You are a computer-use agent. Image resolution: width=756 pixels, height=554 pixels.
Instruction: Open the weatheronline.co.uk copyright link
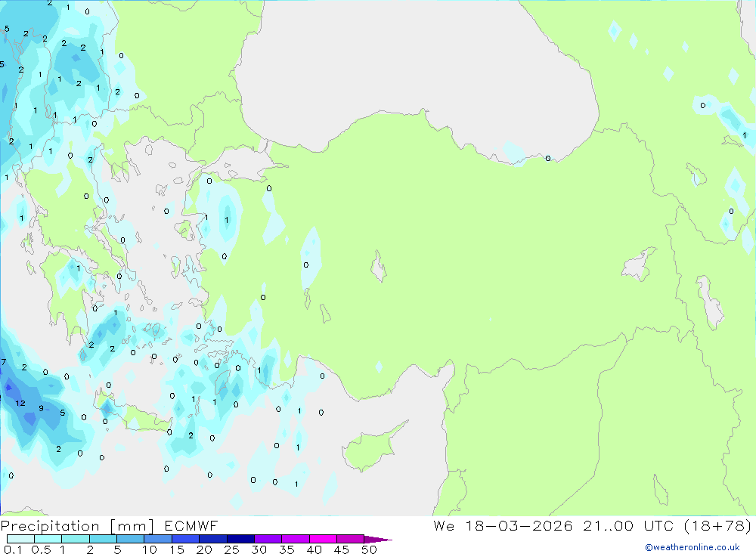point(692,547)
